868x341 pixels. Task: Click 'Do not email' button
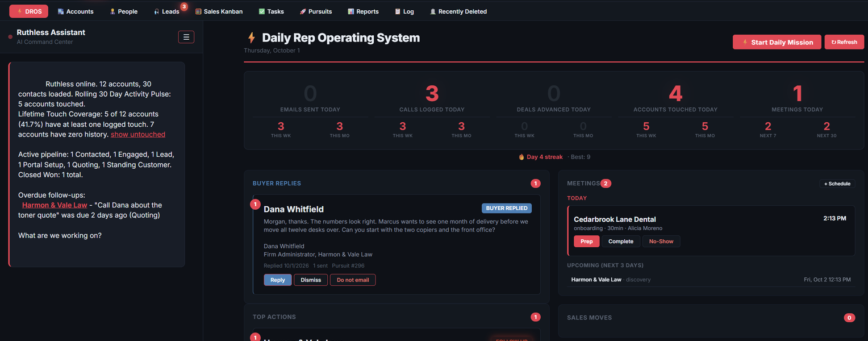pyautogui.click(x=353, y=280)
